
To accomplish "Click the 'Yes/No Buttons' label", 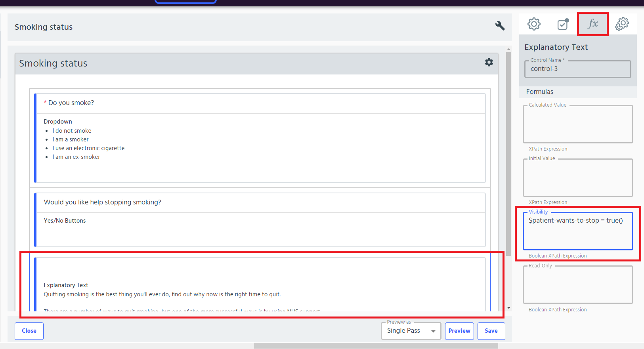I will [x=65, y=221].
